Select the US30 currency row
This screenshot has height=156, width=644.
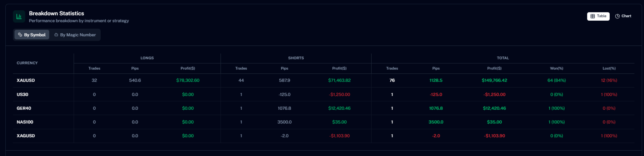click(x=324, y=94)
